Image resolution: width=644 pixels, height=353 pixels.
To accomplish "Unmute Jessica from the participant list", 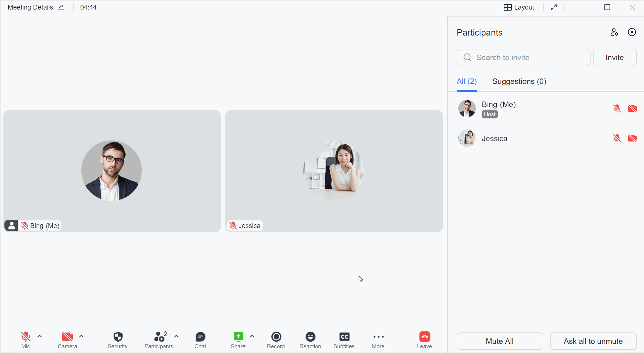I will [x=617, y=138].
